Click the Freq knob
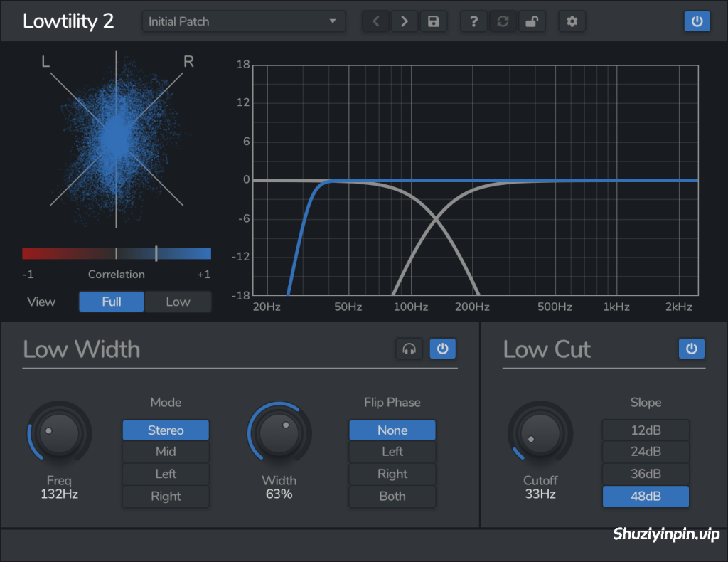The width and height of the screenshot is (728, 562). 60,433
